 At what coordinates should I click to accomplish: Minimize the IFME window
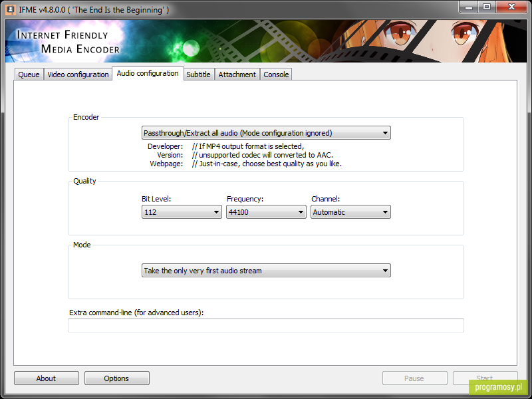pos(469,7)
